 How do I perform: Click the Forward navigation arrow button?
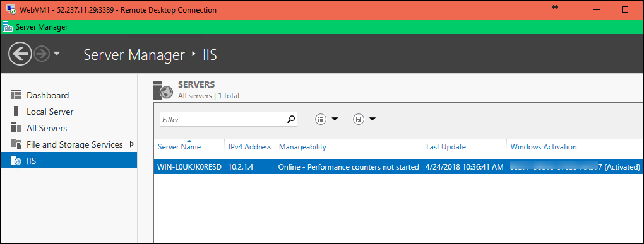coord(42,54)
